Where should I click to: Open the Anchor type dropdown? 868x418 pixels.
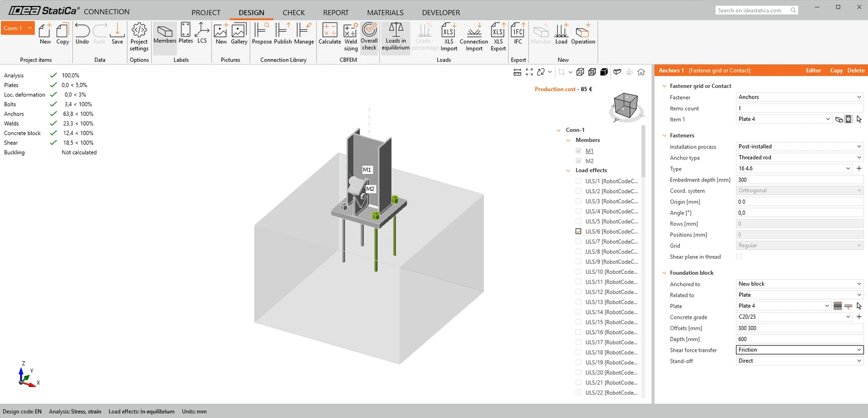pos(800,157)
